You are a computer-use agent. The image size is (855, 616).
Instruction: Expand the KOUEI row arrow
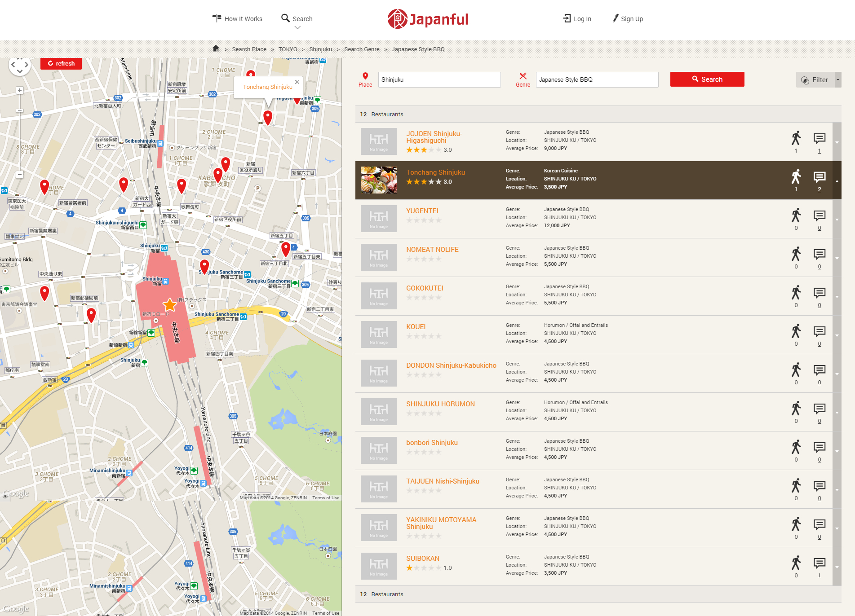point(837,335)
